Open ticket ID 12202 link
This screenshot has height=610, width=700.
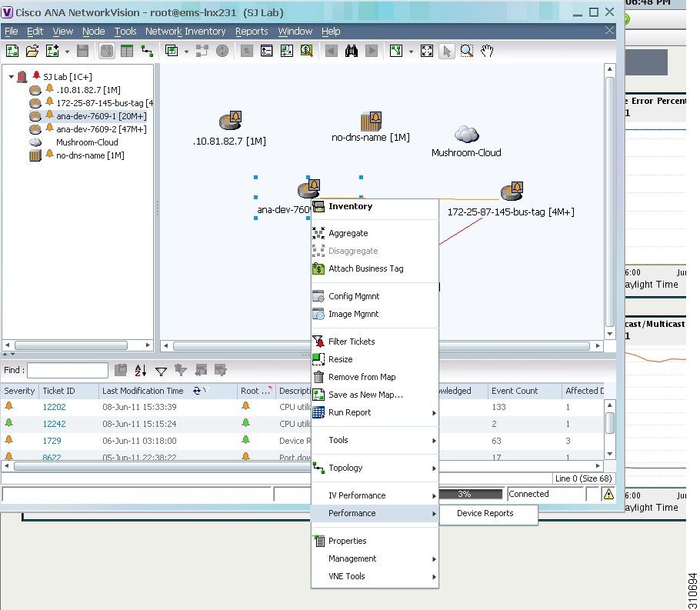[x=54, y=407]
